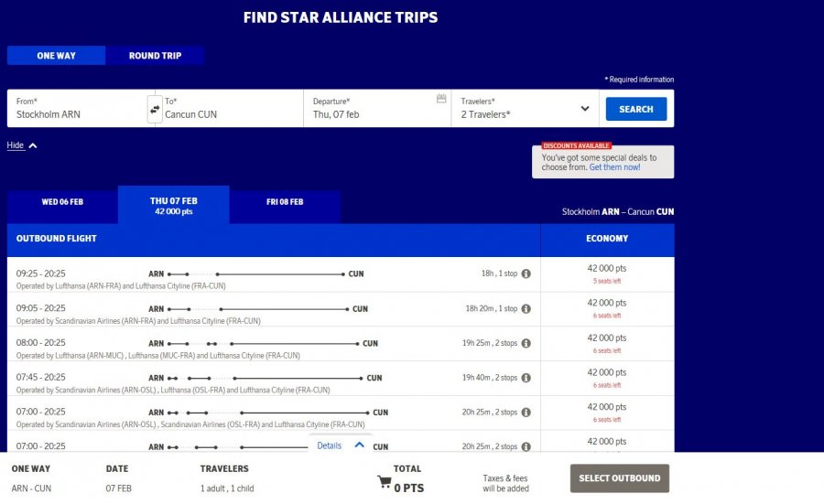
Task: Switch to the Wed 06 Feb tab
Action: [x=62, y=202]
